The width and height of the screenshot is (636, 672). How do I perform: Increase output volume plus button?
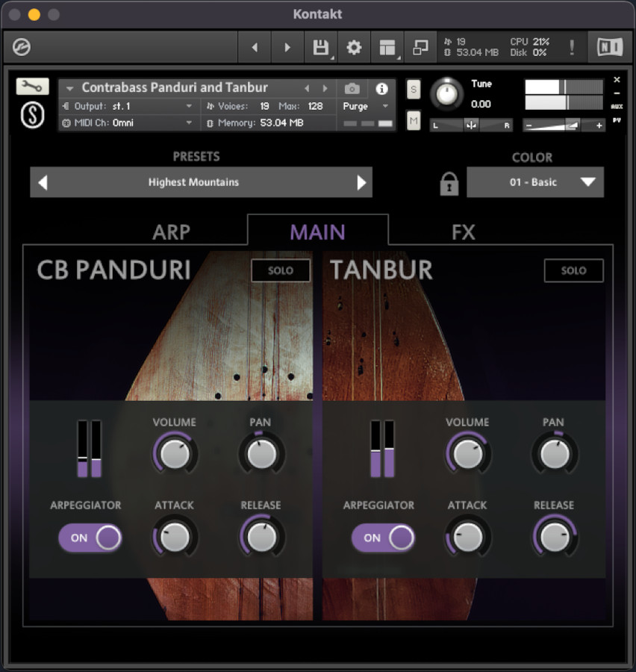(599, 125)
